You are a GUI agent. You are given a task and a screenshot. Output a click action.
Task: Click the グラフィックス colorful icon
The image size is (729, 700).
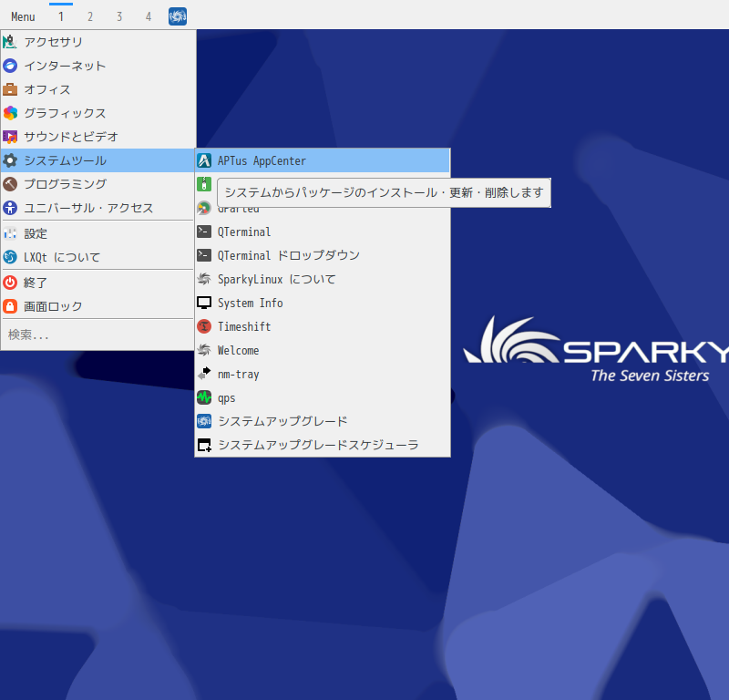pyautogui.click(x=10, y=113)
